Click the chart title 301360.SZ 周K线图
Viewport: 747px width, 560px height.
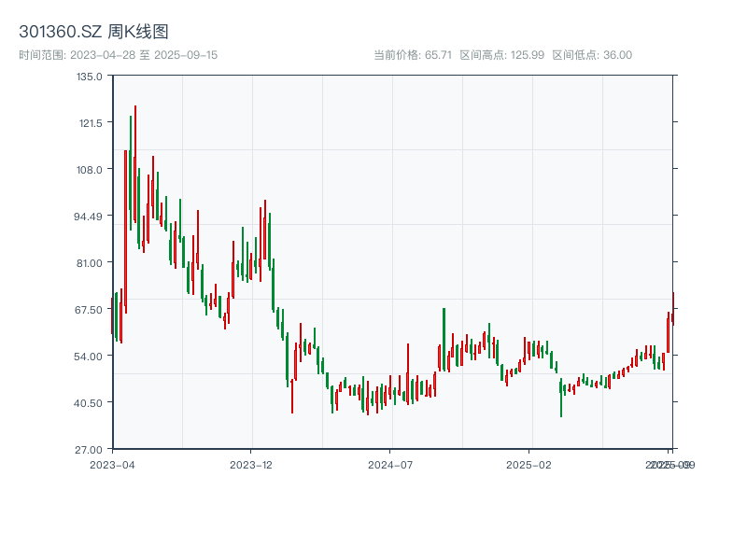[93, 32]
